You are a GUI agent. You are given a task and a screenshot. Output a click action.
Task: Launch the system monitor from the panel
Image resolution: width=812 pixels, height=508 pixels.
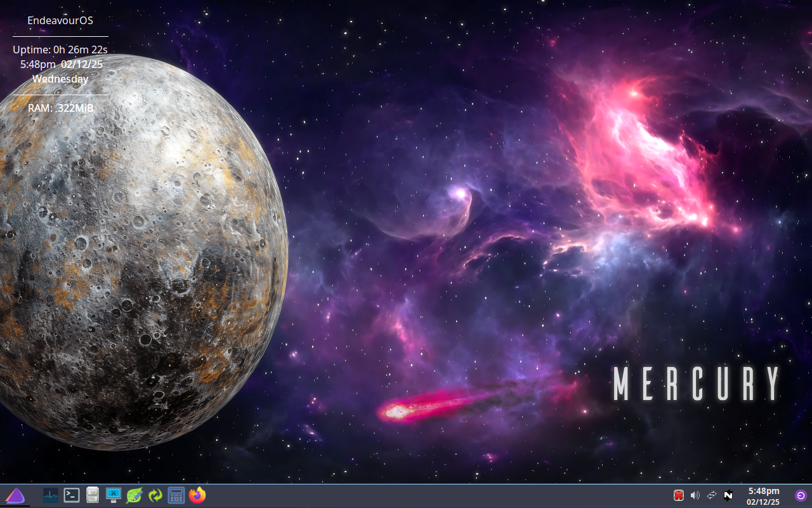[x=51, y=495]
